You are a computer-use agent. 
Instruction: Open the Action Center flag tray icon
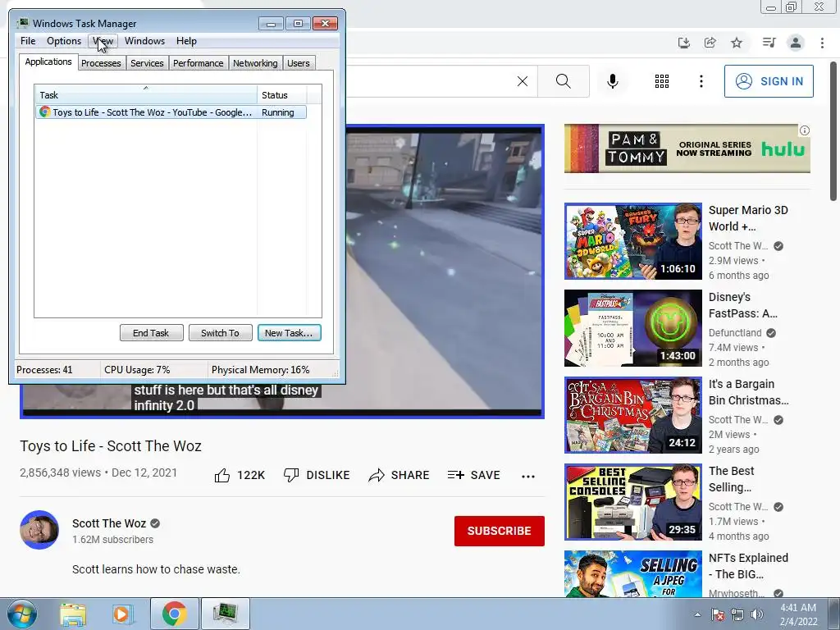click(717, 614)
